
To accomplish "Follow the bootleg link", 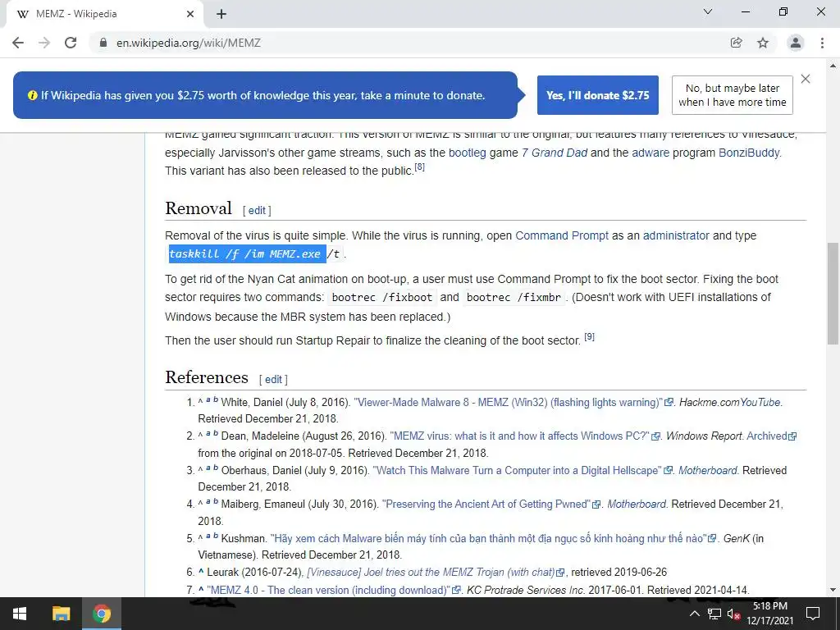I will (x=467, y=153).
